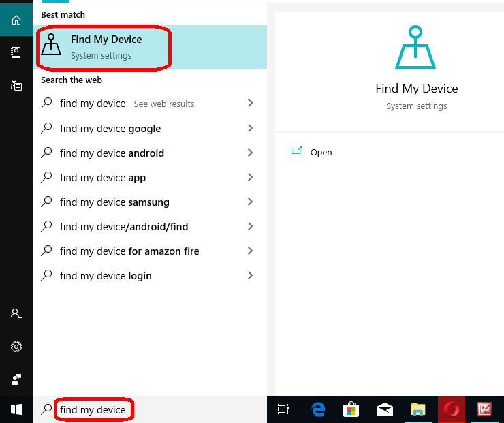Open Microsoft Store from taskbar
This screenshot has height=423, width=504.
351,409
